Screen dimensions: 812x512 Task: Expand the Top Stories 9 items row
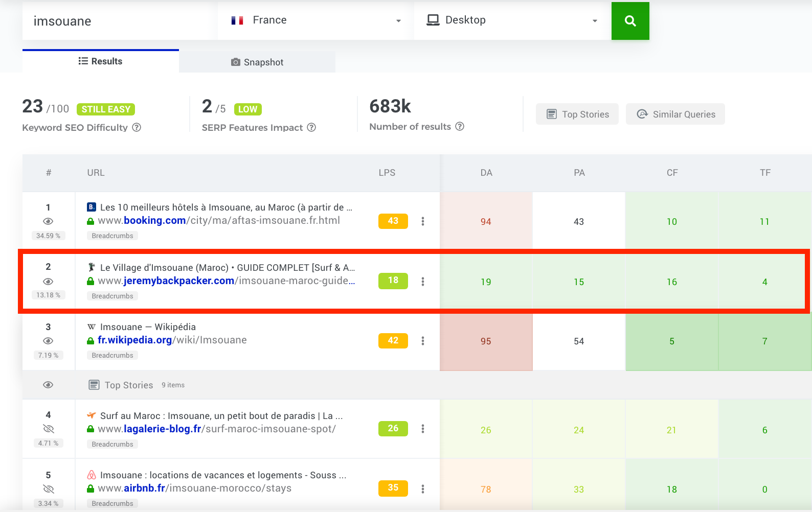[x=129, y=385]
